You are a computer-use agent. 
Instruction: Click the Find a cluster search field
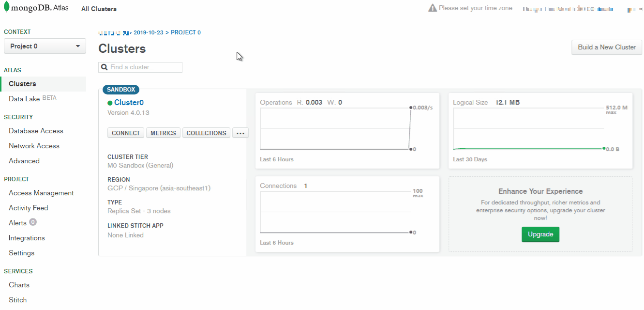(x=140, y=67)
